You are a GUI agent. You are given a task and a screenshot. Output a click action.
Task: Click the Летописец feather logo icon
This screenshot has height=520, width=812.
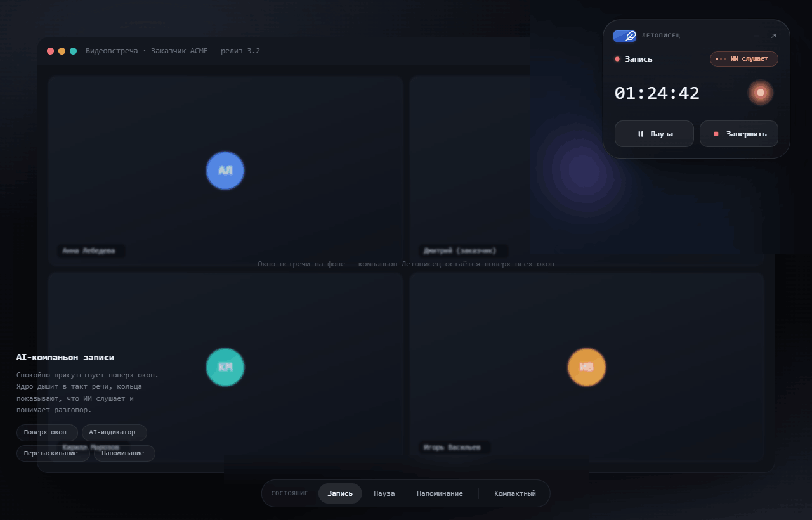click(x=625, y=36)
